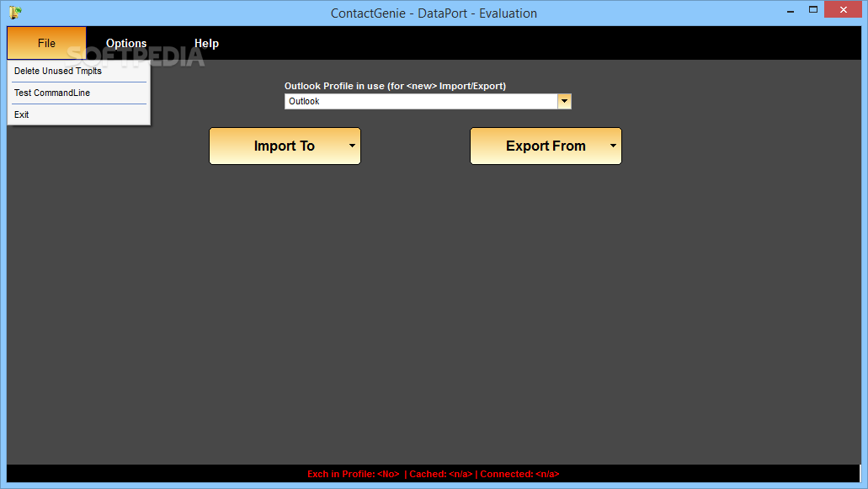Expand the Export From dropdown arrow
The height and width of the screenshot is (489, 868).
(614, 146)
